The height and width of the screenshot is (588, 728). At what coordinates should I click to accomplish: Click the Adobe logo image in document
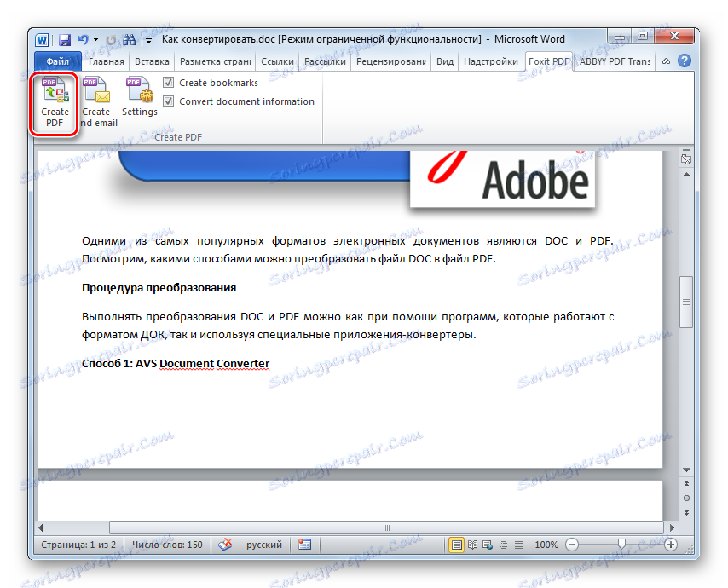[502, 179]
